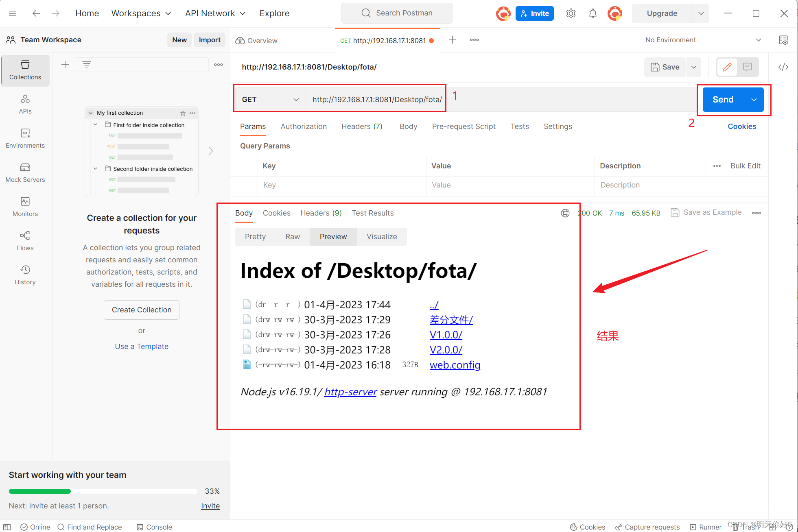Add a new collection with the plus icon
This screenshot has height=532, width=798.
coord(65,65)
